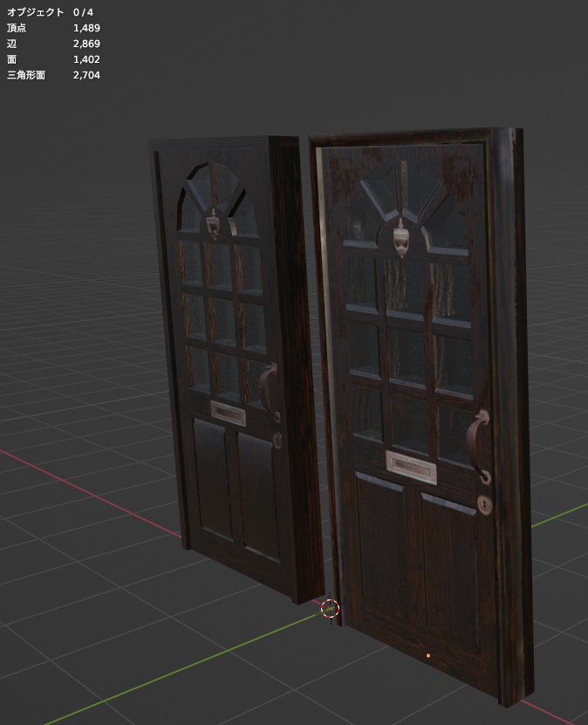Click the right door's knocker
This screenshot has width=588, height=725.
pos(401,238)
